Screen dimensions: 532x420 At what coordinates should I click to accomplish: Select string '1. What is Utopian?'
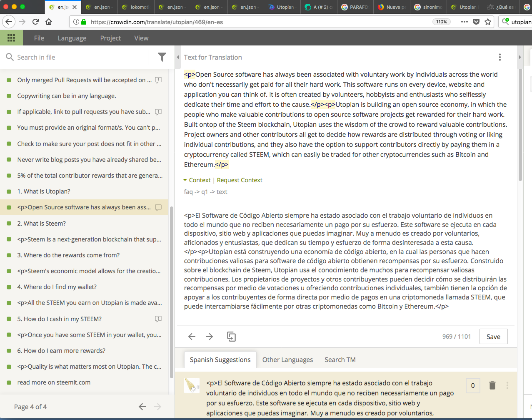point(84,191)
